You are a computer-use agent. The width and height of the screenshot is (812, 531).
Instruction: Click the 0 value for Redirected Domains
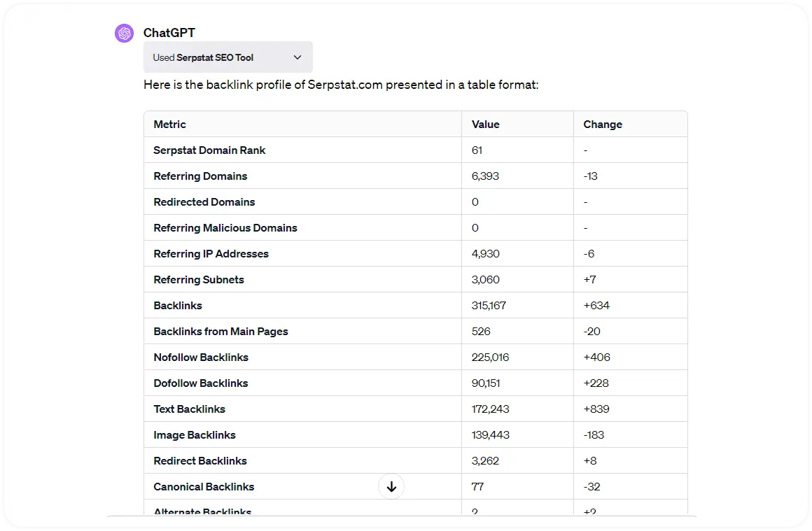click(475, 202)
